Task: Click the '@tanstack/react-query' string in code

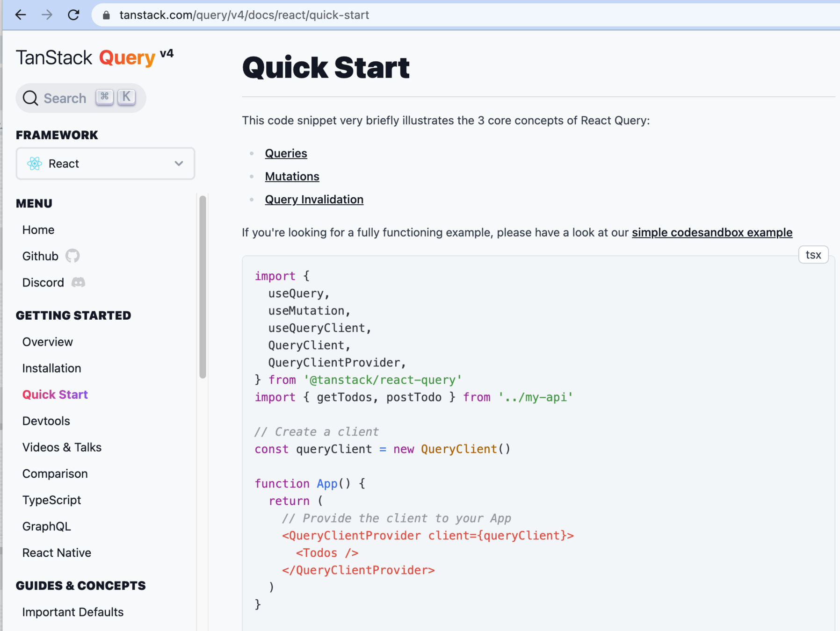Action: click(383, 380)
